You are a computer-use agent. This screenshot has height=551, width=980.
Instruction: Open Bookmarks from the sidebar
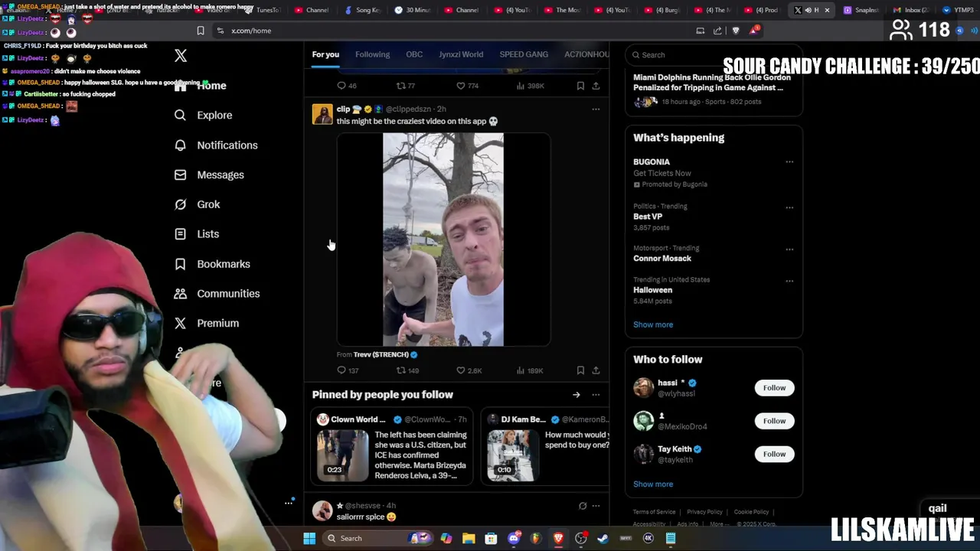[x=212, y=264]
